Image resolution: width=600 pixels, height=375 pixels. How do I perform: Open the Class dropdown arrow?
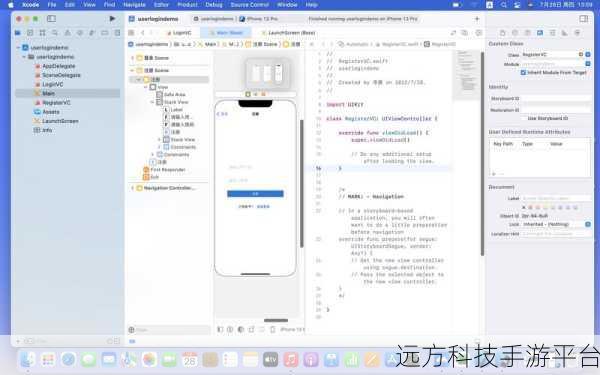click(x=588, y=55)
